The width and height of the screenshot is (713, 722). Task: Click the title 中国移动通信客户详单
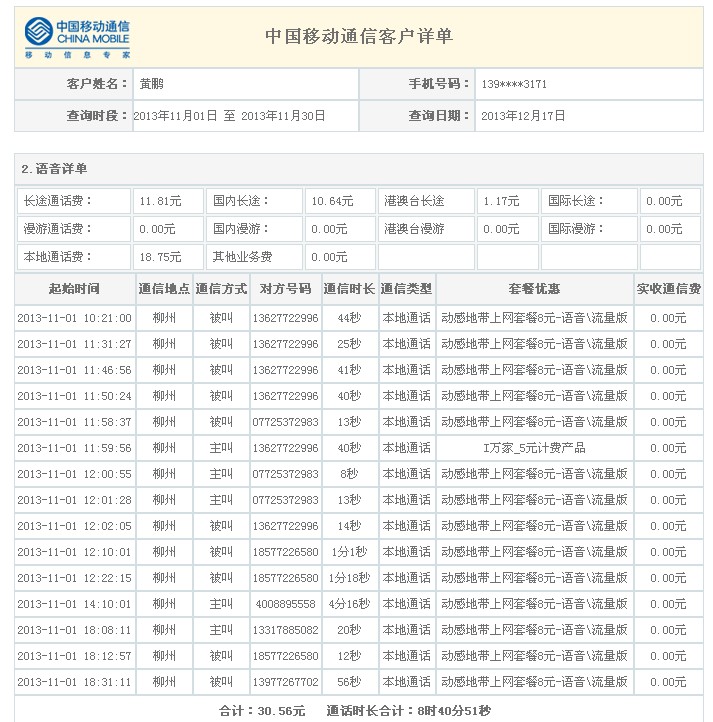[x=359, y=36]
